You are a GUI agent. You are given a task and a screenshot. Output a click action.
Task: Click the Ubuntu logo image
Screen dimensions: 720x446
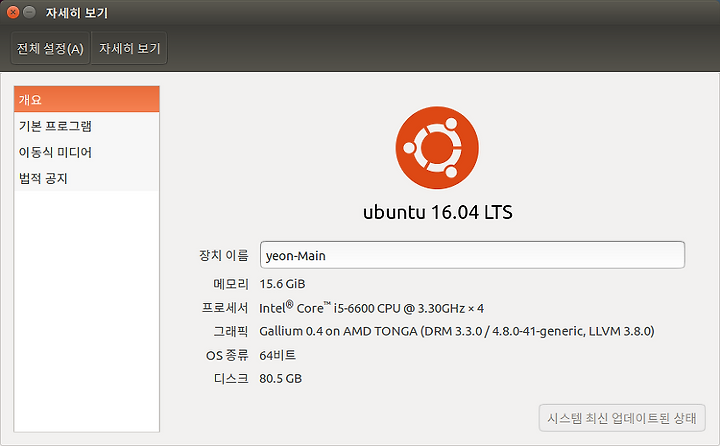(x=437, y=148)
